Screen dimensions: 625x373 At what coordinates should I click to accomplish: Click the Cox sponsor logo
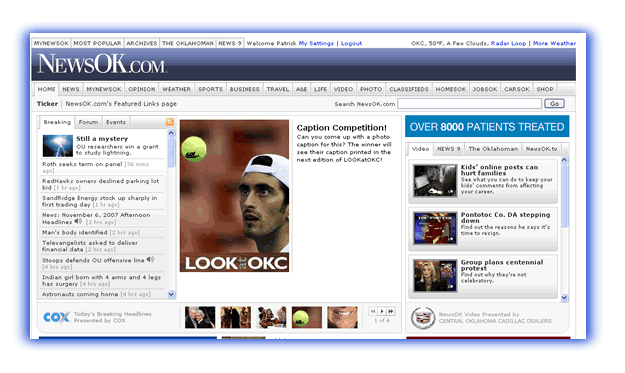coord(56,317)
